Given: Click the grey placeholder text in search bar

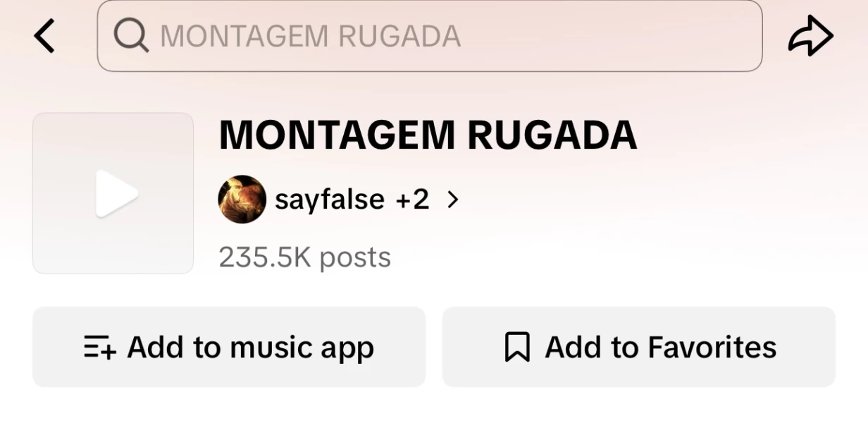Looking at the screenshot, I should point(311,36).
